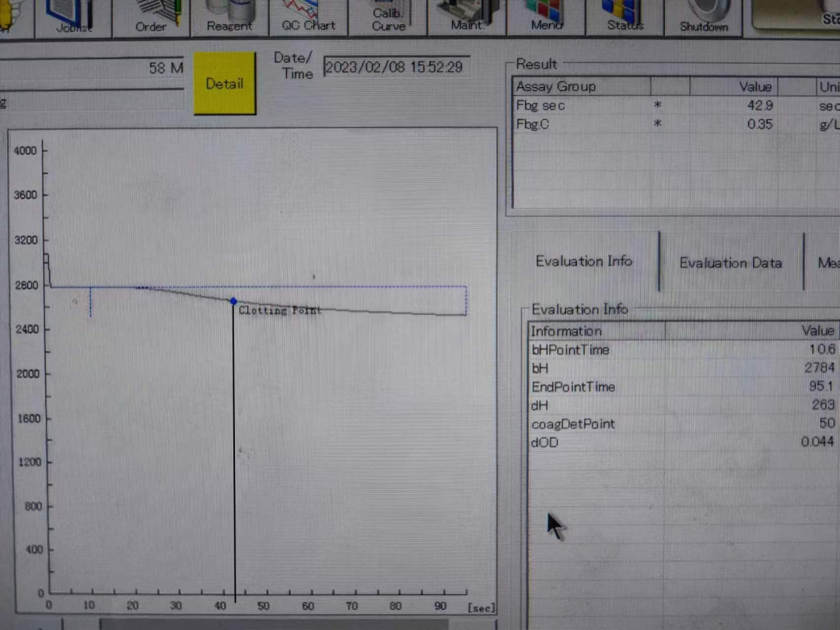Viewport: 840px width, 630px height.
Task: Open the Joblist screen
Action: tap(74, 17)
